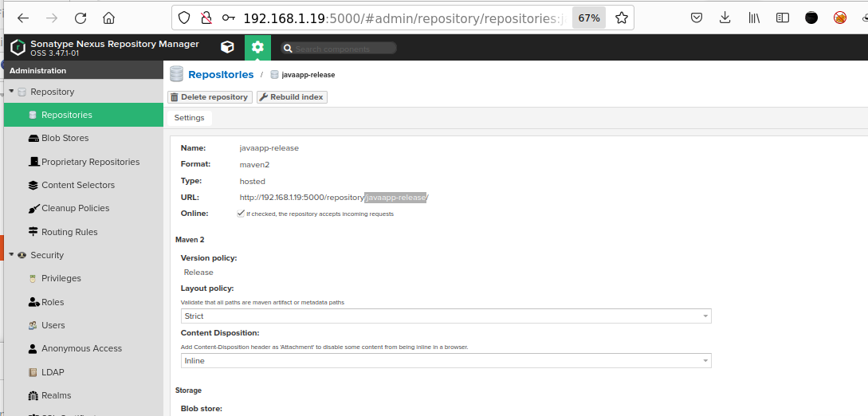This screenshot has width=868, height=416.
Task: Click the Realms icon
Action: 33,395
